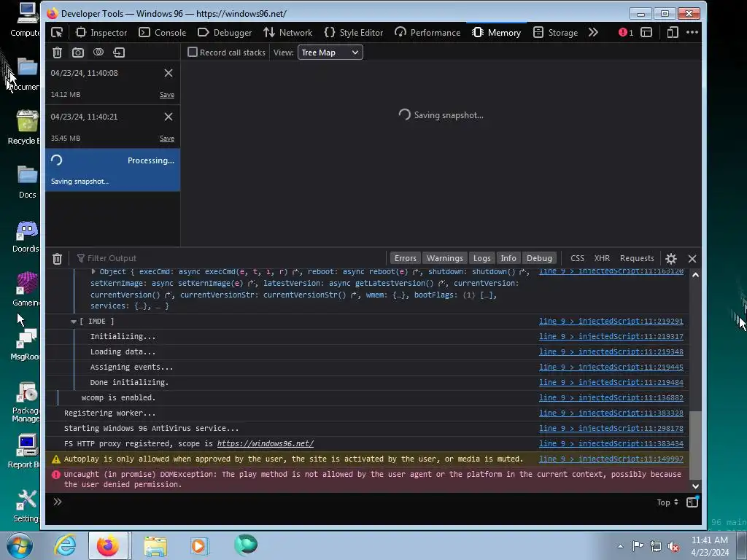Open the Docs desktop folder
This screenshot has width=747, height=560.
click(x=27, y=182)
